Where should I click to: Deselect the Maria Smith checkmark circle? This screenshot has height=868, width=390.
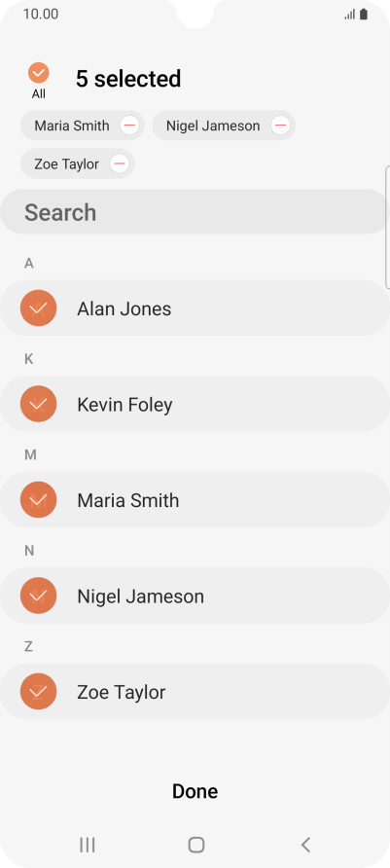coord(38,500)
